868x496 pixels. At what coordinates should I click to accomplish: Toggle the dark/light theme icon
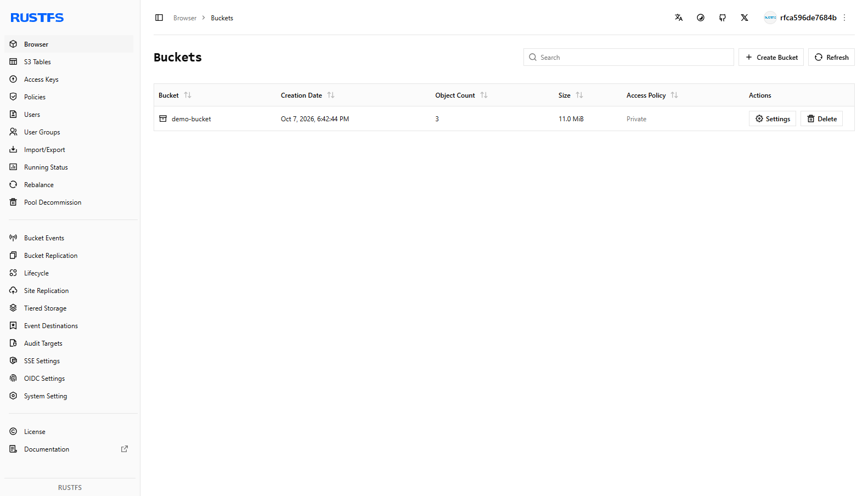pyautogui.click(x=701, y=18)
